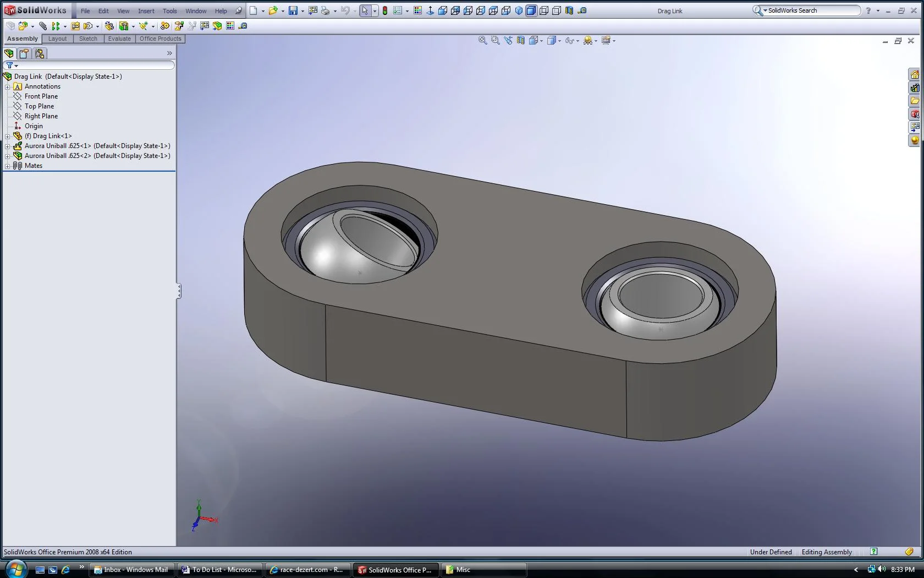Select the Origin item in the tree
924x578 pixels.
coord(34,126)
